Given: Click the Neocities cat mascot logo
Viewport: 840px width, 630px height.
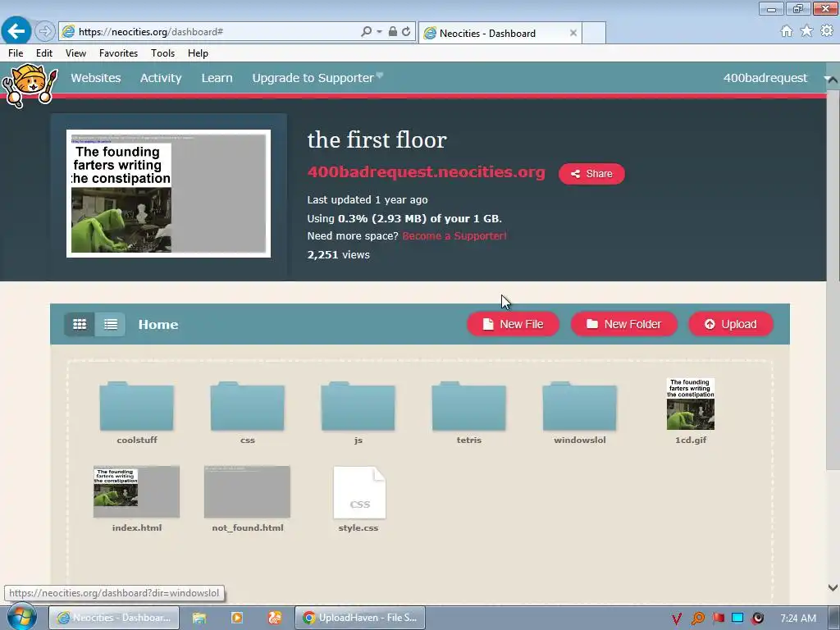Looking at the screenshot, I should click(x=30, y=84).
